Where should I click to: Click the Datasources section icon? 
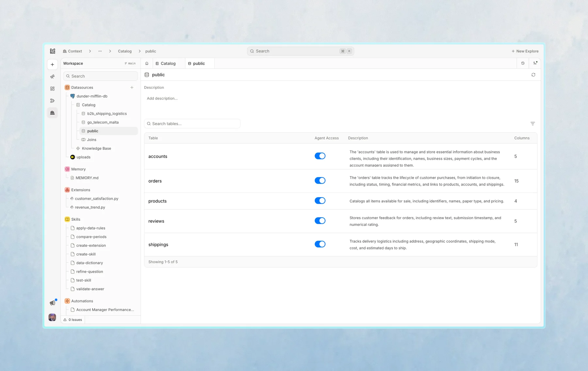pos(67,88)
